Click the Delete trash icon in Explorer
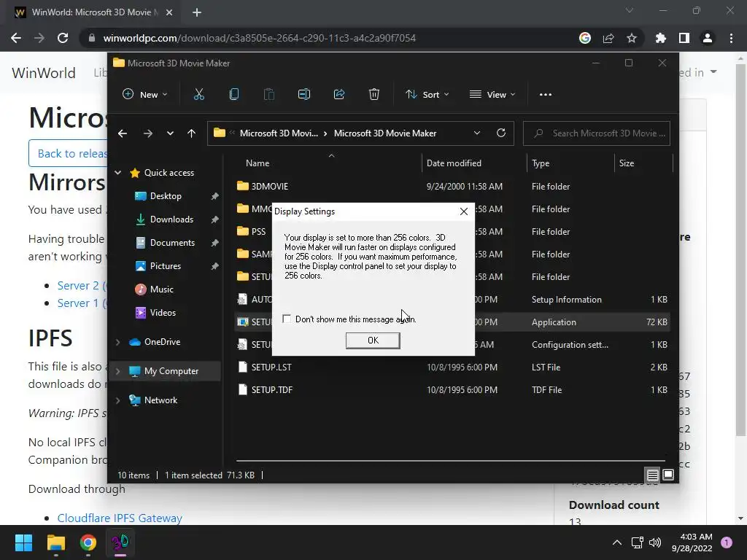Screen dimensions: 747x560 (374, 94)
